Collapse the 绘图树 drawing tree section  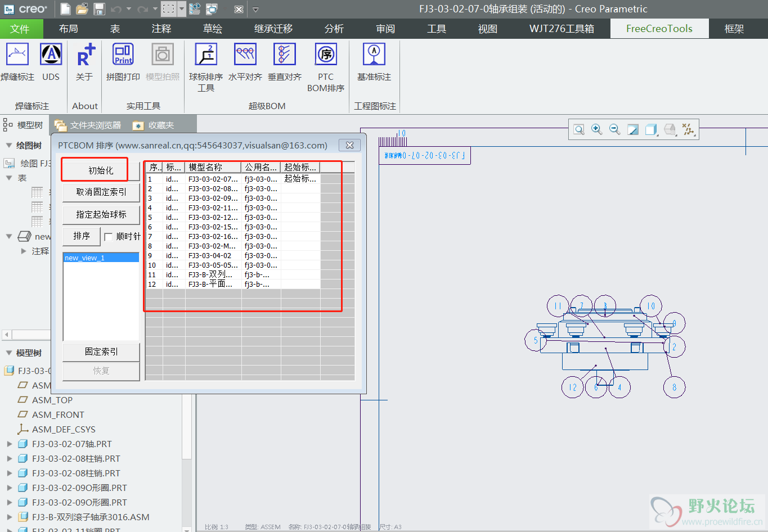[9, 145]
